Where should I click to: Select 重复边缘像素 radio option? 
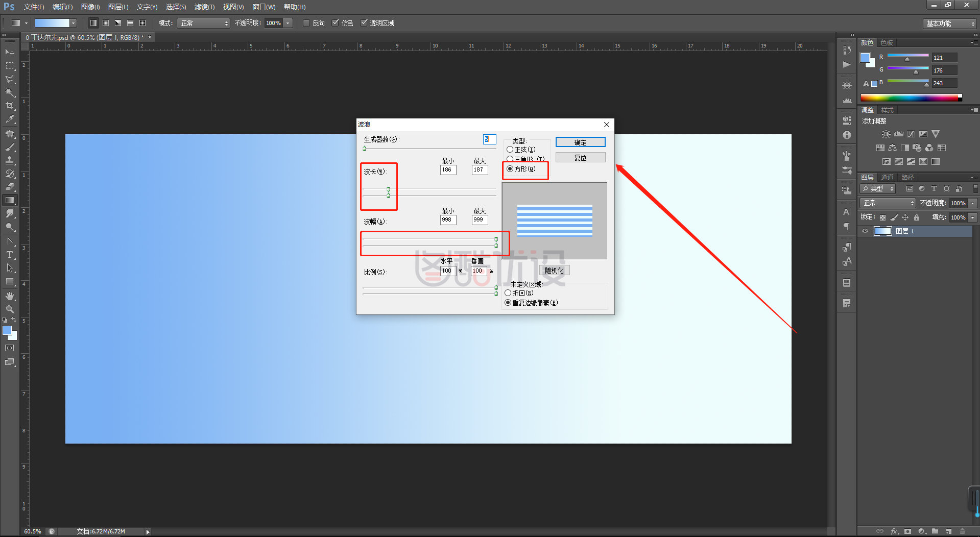[x=508, y=303]
